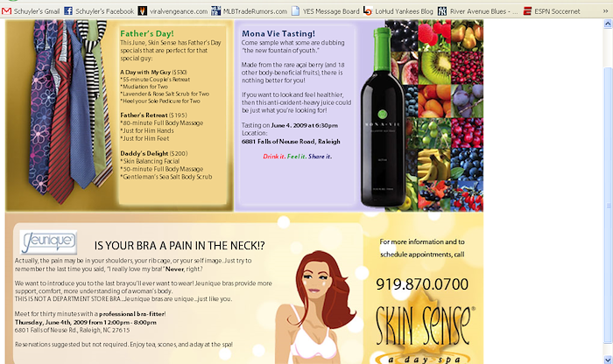This screenshot has height=364, width=613.
Task: Click the Facebook bookmark icon
Action: pyautogui.click(x=68, y=10)
